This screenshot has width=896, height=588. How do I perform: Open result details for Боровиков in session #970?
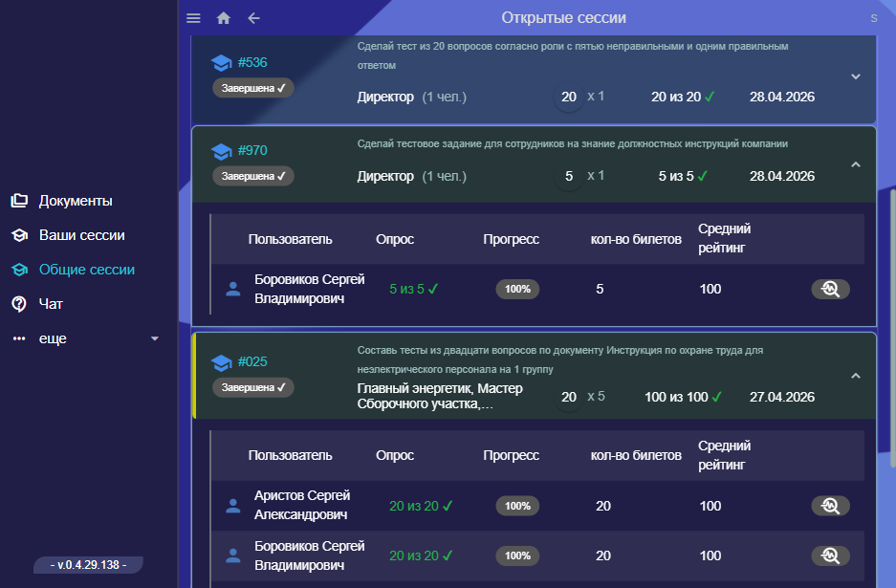(830, 289)
